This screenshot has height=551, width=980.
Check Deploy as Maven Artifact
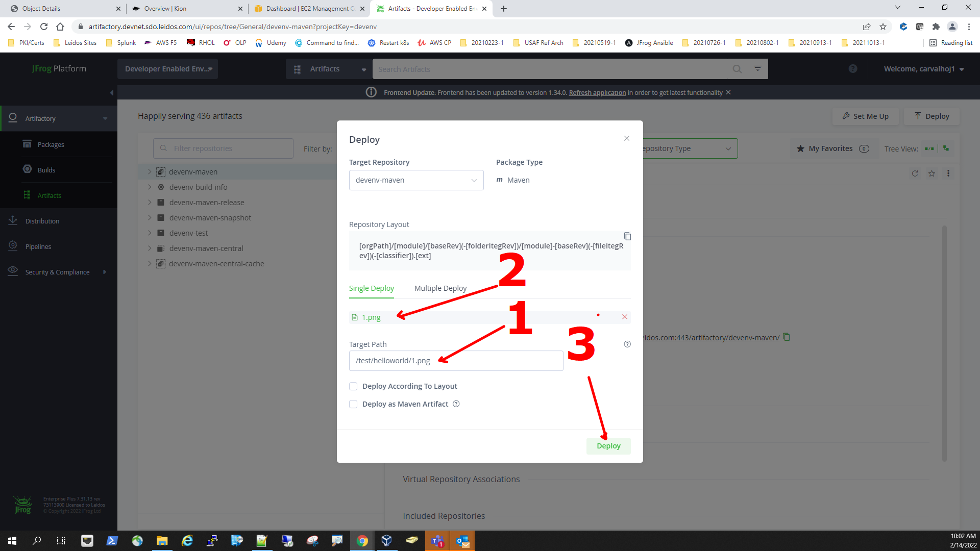point(353,404)
